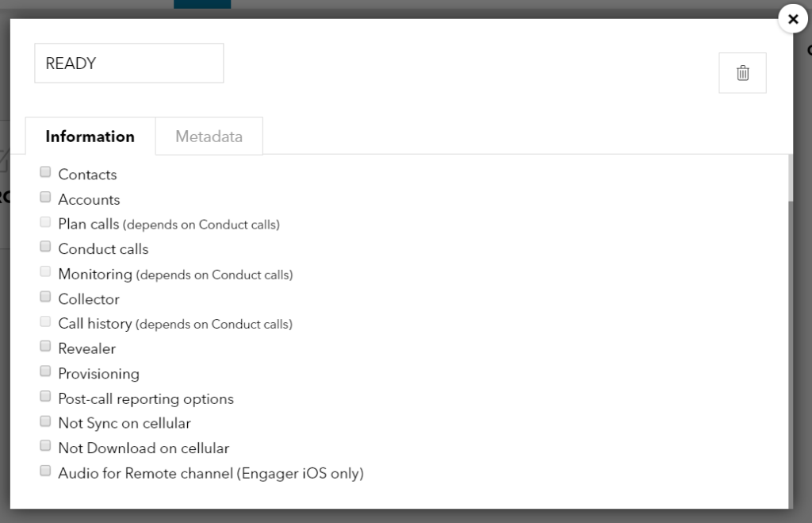Switch to the Metadata tab
Screen dimensions: 812x523
point(209,137)
